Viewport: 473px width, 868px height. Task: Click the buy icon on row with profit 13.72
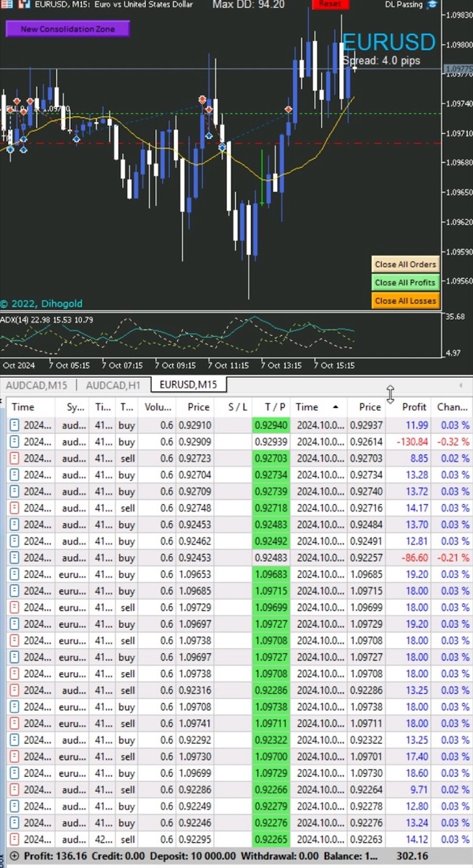pos(15,492)
